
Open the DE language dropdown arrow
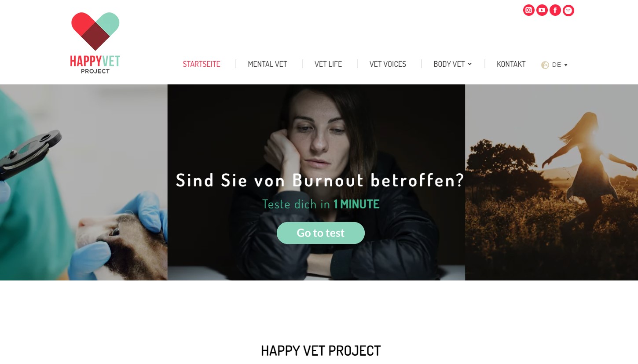click(566, 65)
